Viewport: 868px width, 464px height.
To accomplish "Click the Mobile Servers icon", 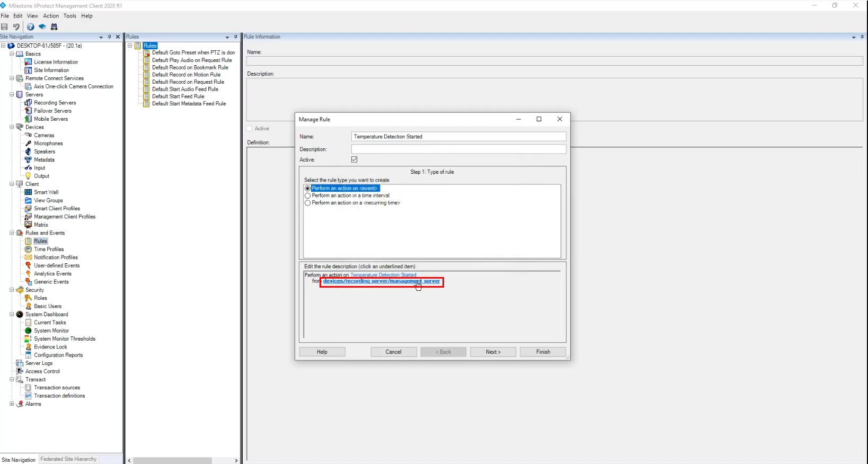I will tap(29, 119).
